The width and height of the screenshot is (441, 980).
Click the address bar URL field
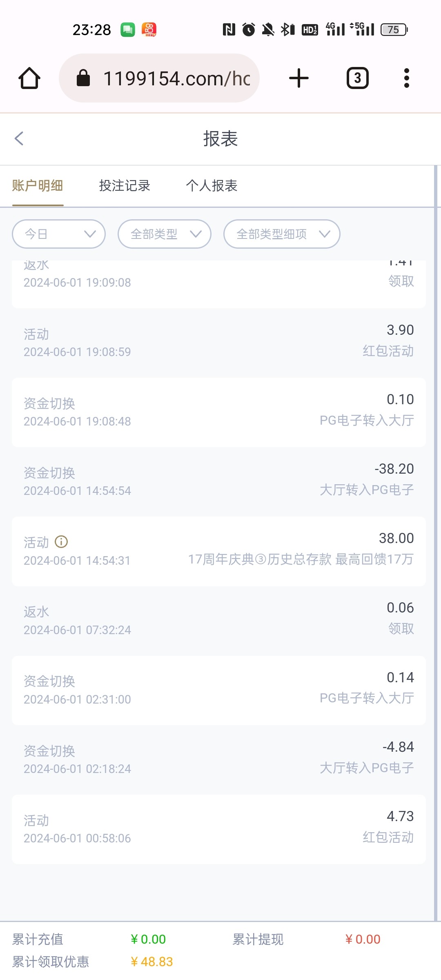point(176,78)
